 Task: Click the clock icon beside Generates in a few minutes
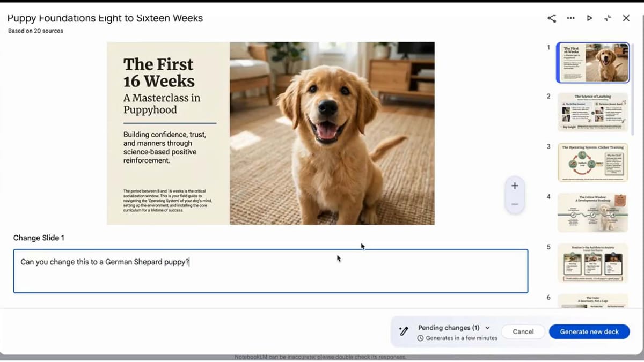coord(421,338)
